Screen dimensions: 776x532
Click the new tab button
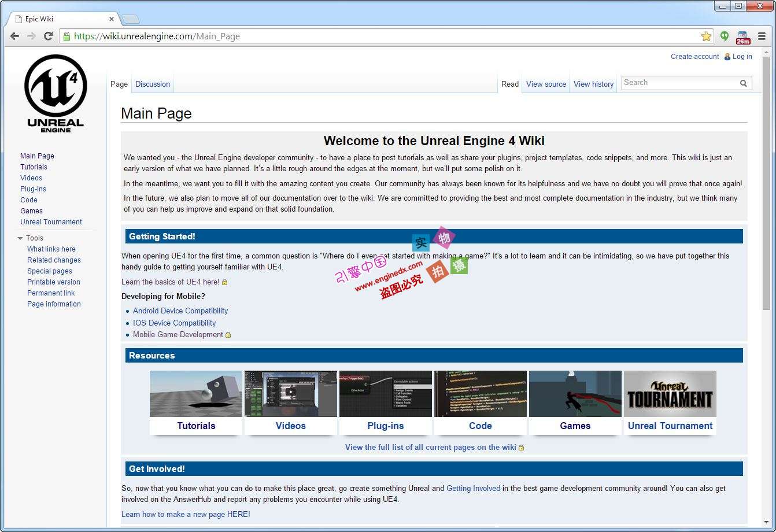coord(131,19)
